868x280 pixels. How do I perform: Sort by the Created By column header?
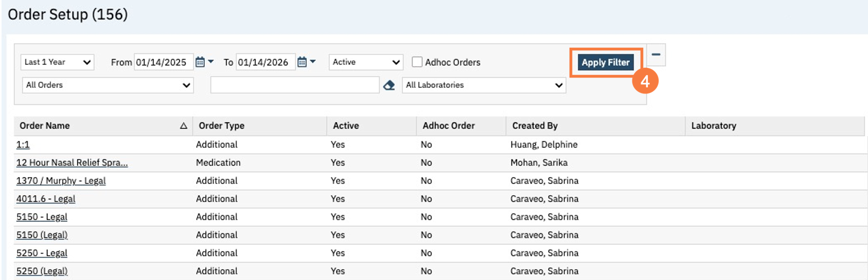(x=535, y=126)
